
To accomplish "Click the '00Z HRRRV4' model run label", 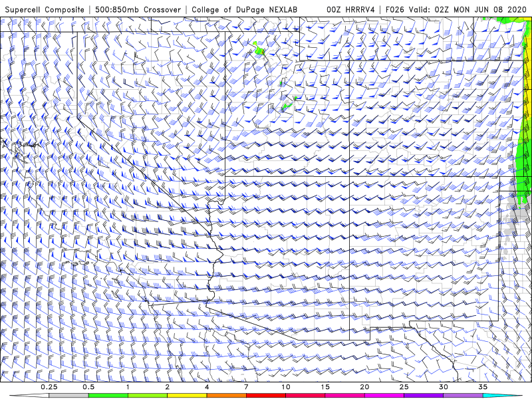I will pos(350,9).
